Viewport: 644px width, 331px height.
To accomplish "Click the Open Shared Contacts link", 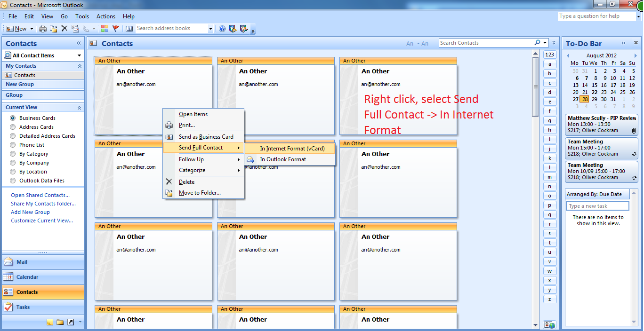I will coord(40,195).
